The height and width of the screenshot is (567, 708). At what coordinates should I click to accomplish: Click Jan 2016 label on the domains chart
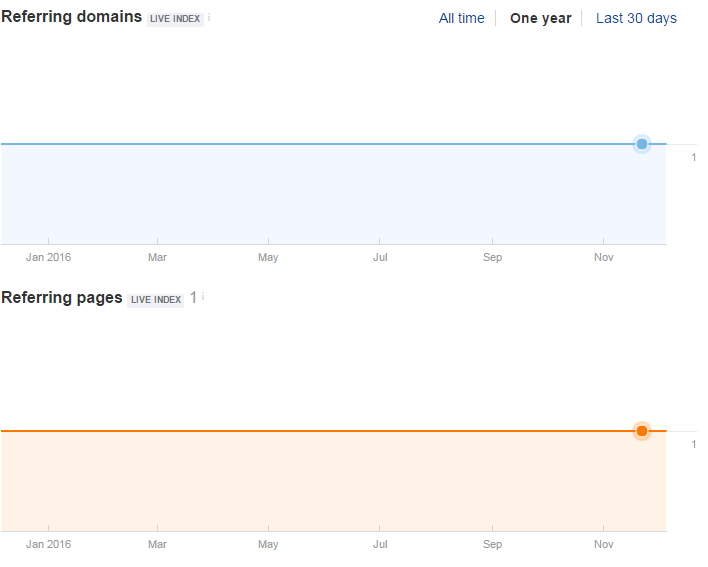(48, 257)
